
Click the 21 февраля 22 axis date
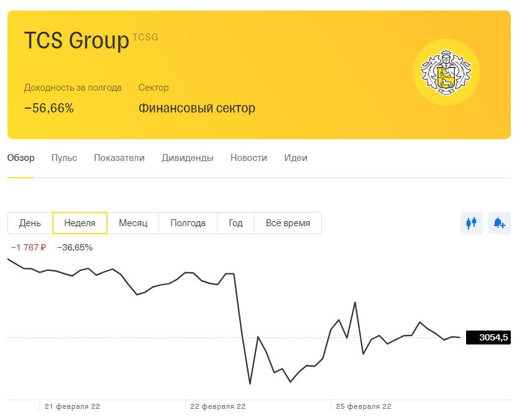click(x=72, y=406)
